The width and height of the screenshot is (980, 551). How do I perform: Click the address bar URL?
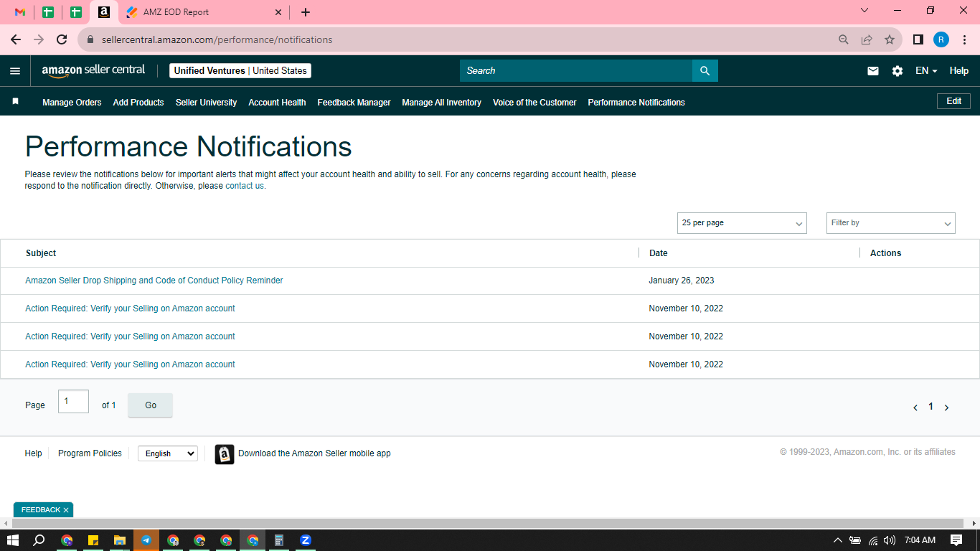tap(217, 39)
